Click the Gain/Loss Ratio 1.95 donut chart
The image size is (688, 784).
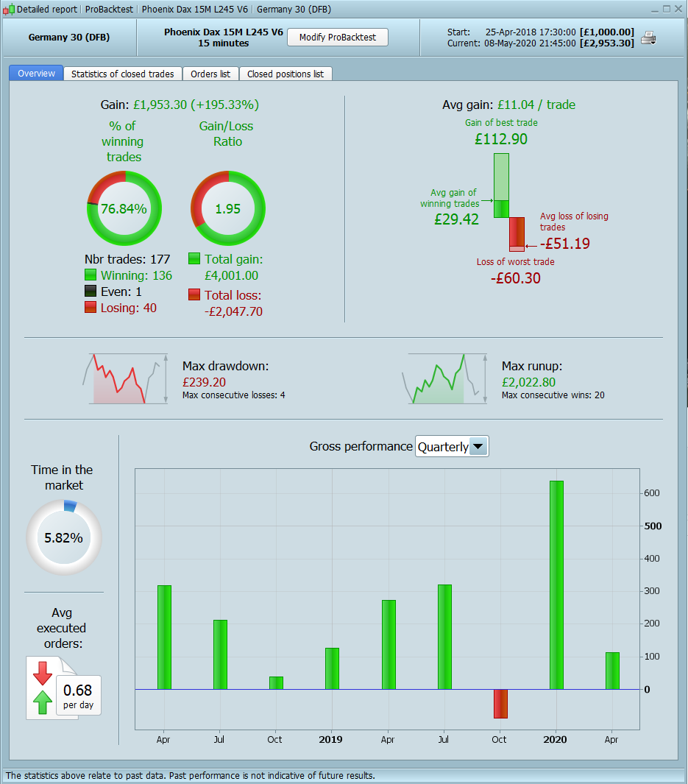[x=228, y=208]
